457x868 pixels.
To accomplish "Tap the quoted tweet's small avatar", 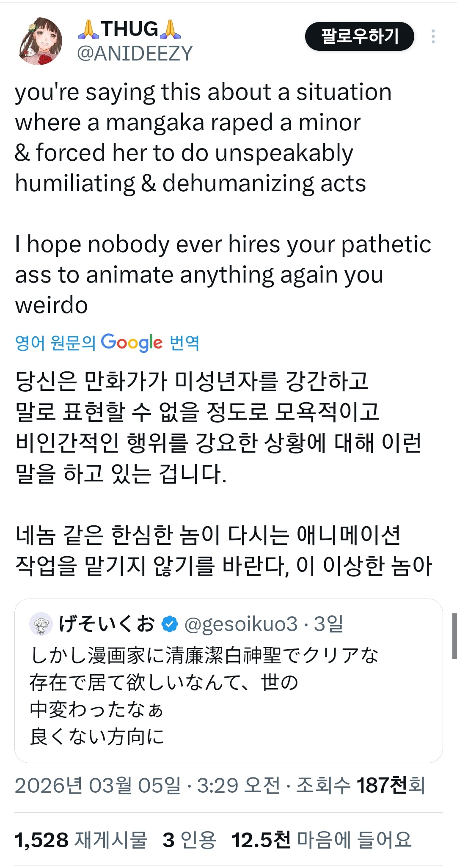I will (41, 624).
